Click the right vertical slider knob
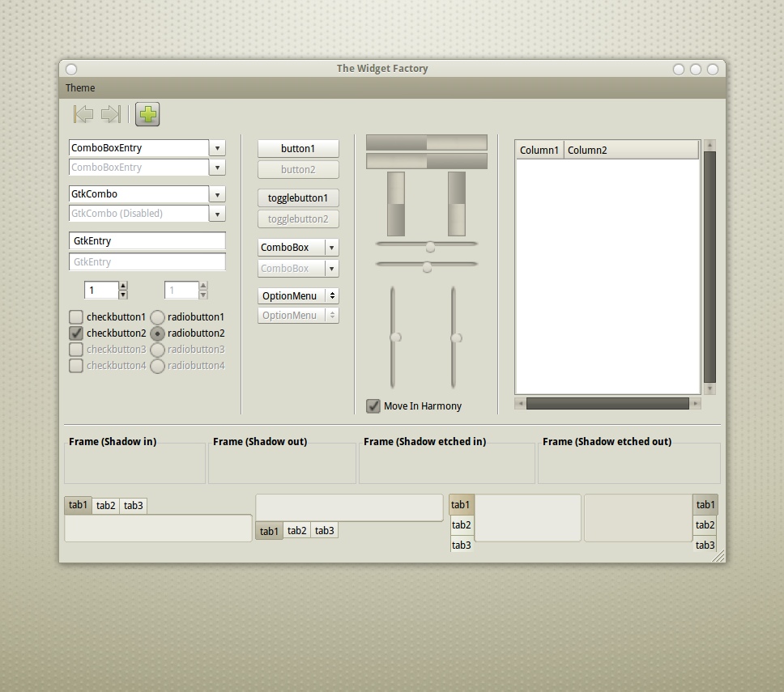 click(x=456, y=338)
